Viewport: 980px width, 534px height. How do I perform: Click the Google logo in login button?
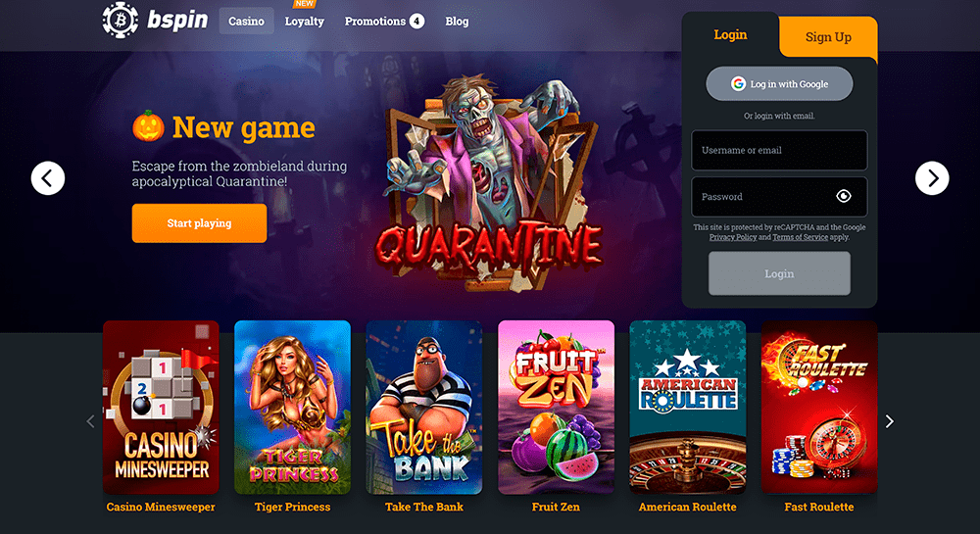click(738, 83)
